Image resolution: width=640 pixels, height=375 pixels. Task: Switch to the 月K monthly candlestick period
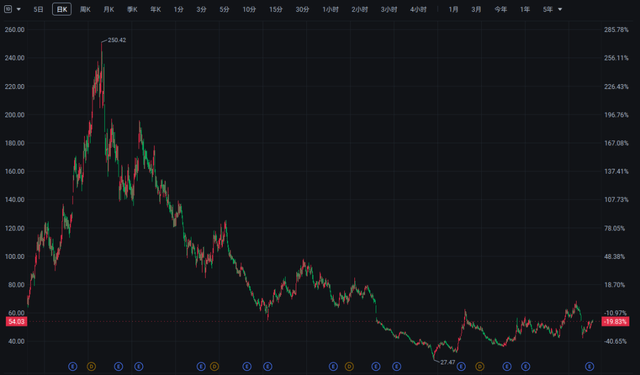tap(109, 9)
